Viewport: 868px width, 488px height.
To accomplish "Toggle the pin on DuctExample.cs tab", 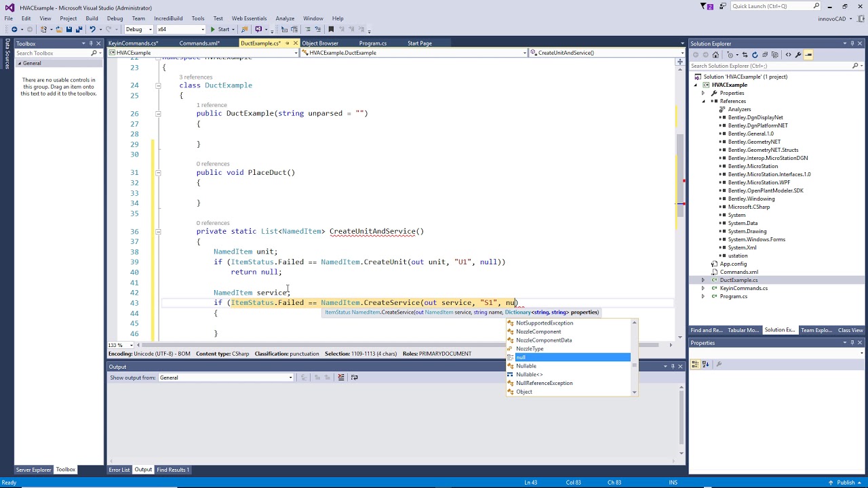I will tap(287, 43).
